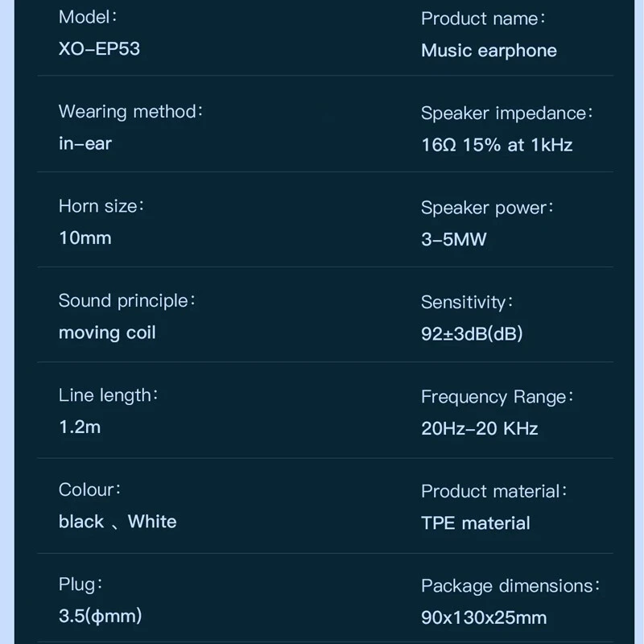Select the 92±3dB(dB) sensitivity value
This screenshot has width=644, height=644.
472,334
